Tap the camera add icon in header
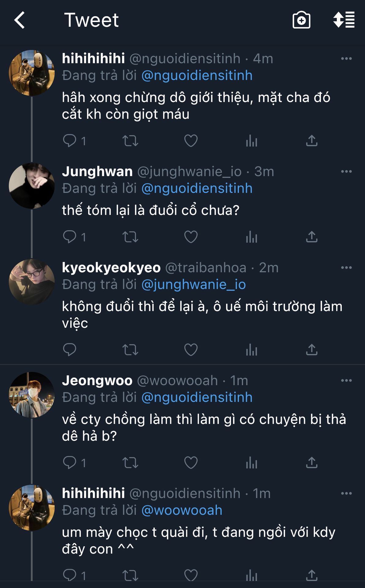 click(x=301, y=20)
